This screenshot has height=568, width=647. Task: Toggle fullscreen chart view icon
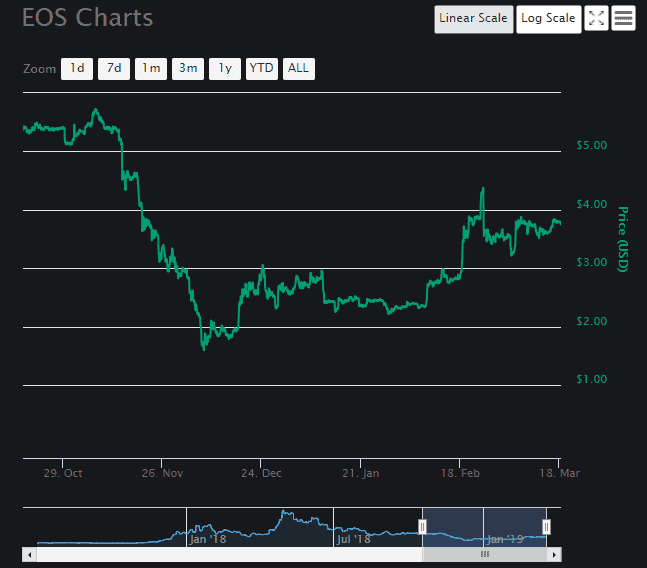[x=596, y=19]
